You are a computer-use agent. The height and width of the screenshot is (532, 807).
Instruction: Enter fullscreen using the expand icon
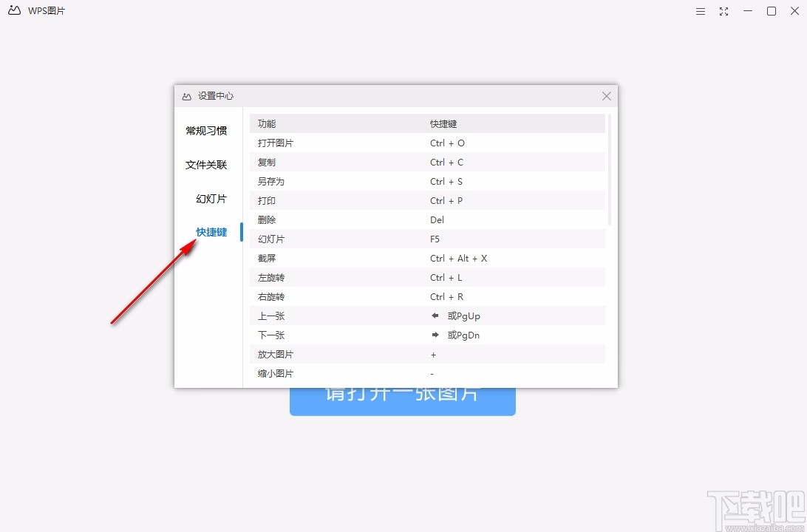(723, 11)
